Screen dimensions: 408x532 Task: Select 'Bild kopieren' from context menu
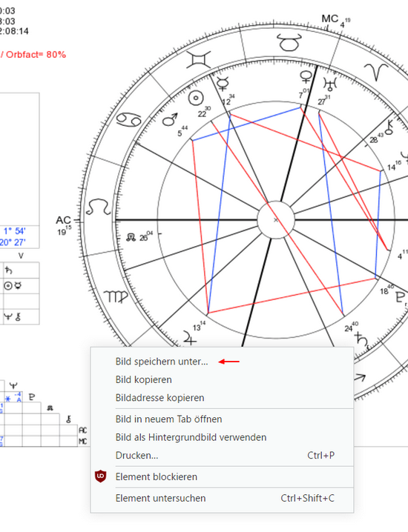pos(222,379)
